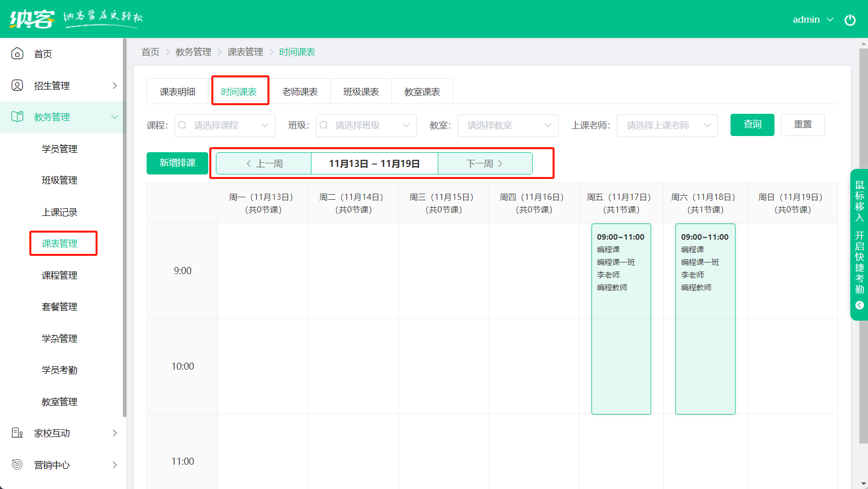Click the 教务管理 book icon
Image resolution: width=868 pixels, height=489 pixels.
tap(17, 117)
